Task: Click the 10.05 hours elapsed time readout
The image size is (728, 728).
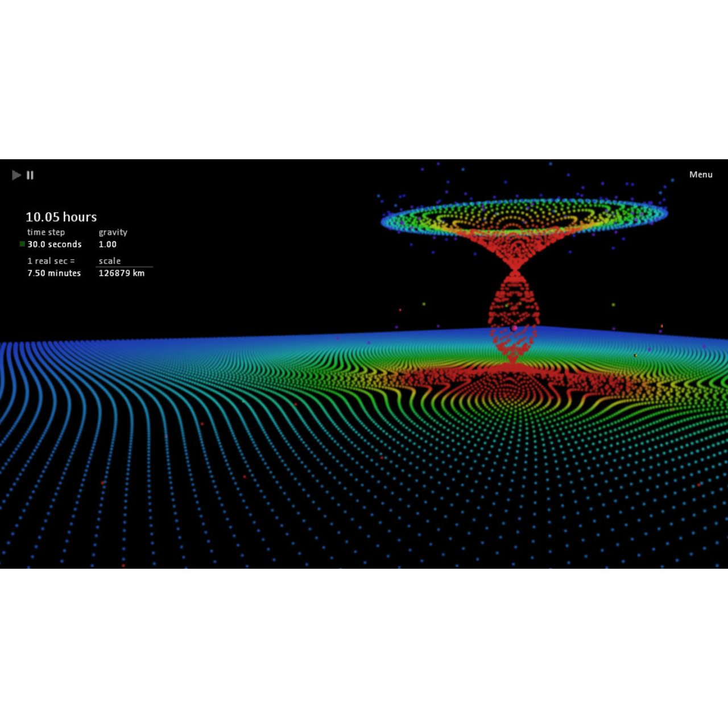Action: (61, 217)
